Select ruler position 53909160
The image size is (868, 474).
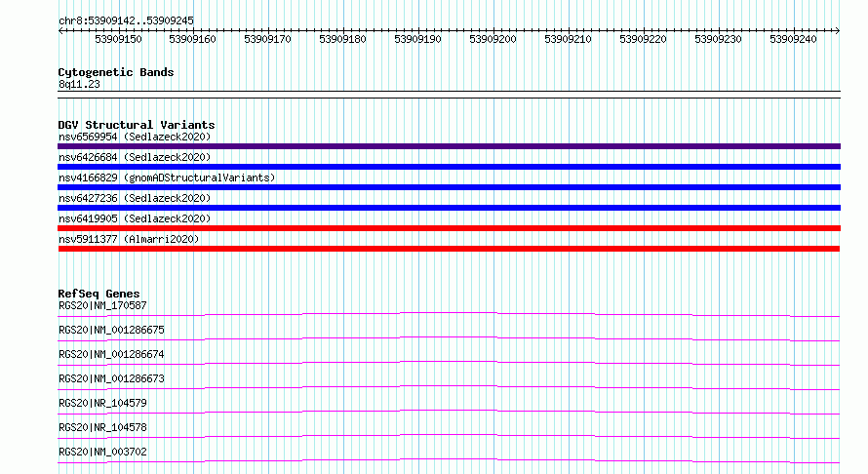click(192, 39)
